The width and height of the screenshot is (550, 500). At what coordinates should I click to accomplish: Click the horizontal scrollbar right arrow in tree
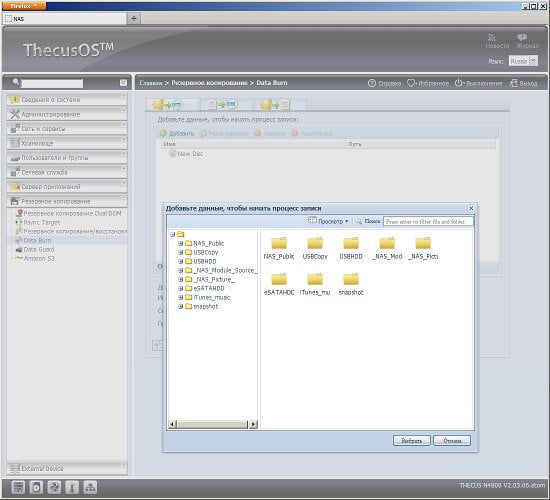point(253,424)
